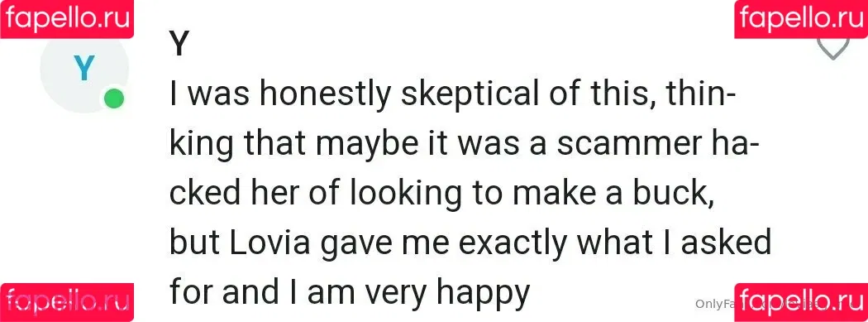Open the bold username Y above the review
868x322 pixels.
(179, 45)
